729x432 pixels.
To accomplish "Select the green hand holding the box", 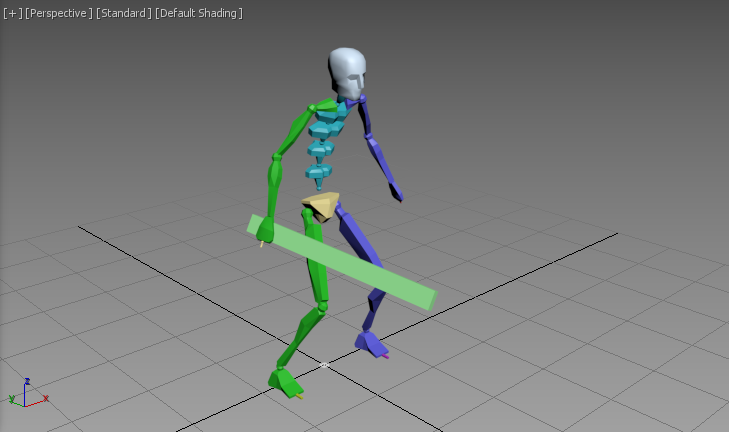I will pos(265,230).
